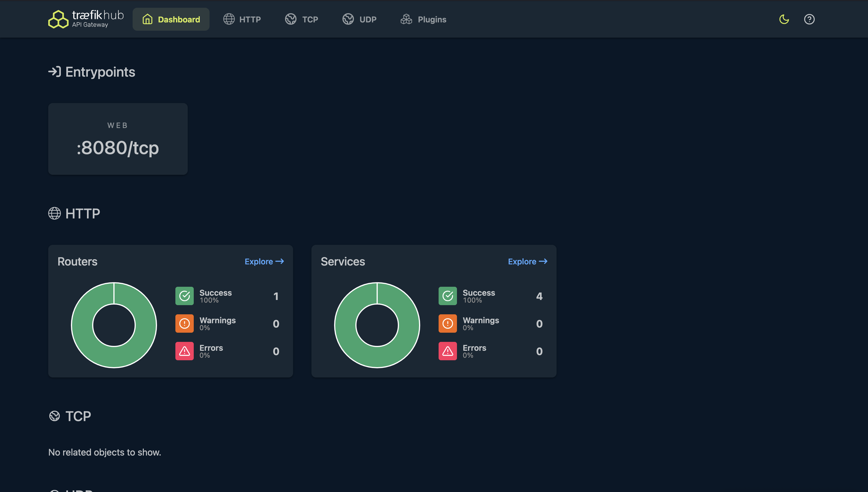Click the Entrypoints arrow icon heading

click(55, 72)
